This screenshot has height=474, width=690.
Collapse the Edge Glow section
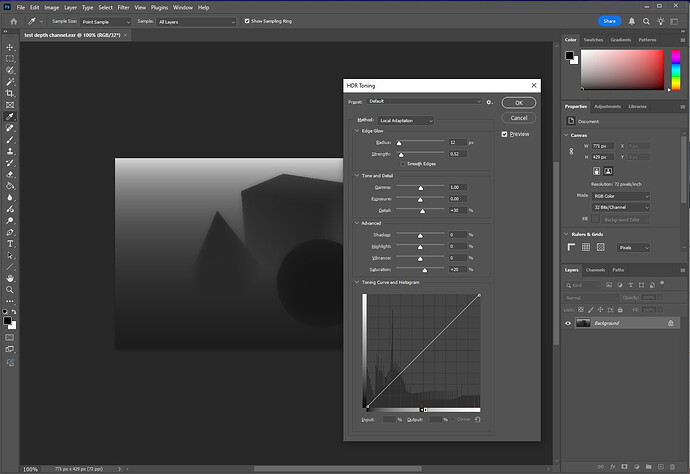[357, 131]
